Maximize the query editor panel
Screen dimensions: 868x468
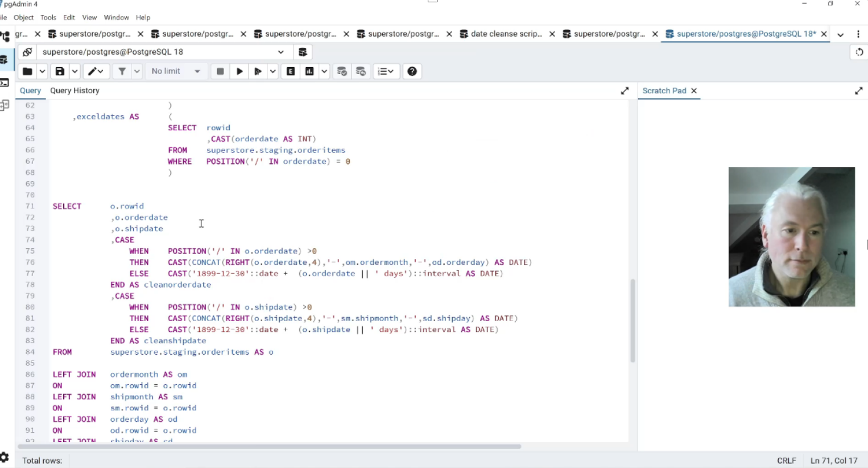(625, 91)
